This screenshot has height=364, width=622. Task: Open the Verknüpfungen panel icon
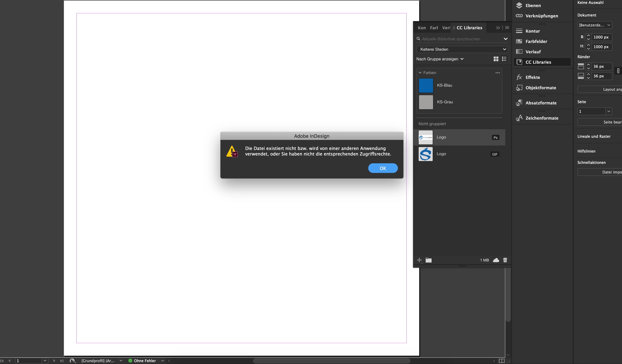click(x=519, y=16)
